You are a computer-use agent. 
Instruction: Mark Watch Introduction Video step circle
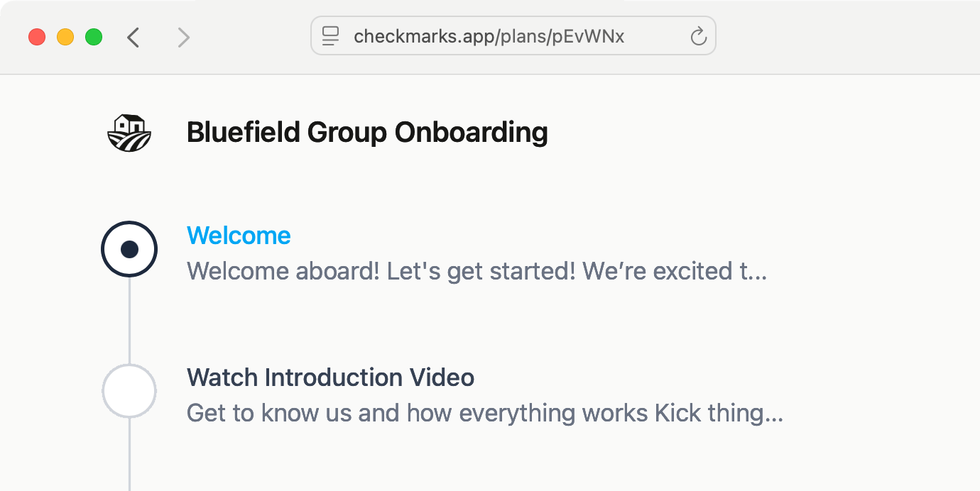pos(129,391)
